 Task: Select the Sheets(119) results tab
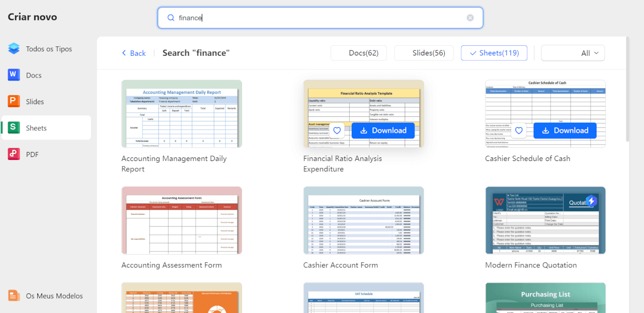click(494, 53)
